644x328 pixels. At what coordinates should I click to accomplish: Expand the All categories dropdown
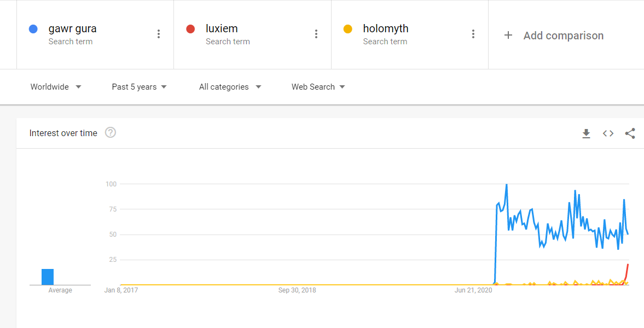pos(230,87)
